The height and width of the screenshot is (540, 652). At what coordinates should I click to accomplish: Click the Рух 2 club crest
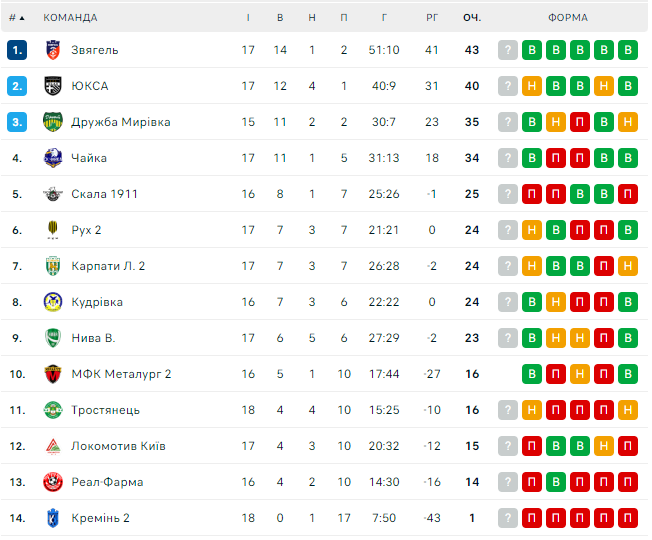[x=53, y=230]
